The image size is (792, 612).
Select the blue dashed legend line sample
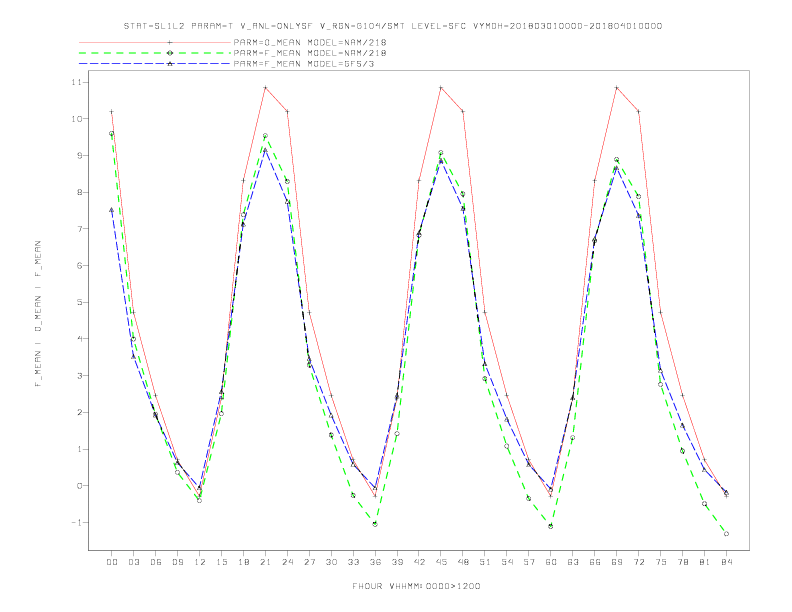pyautogui.click(x=155, y=64)
